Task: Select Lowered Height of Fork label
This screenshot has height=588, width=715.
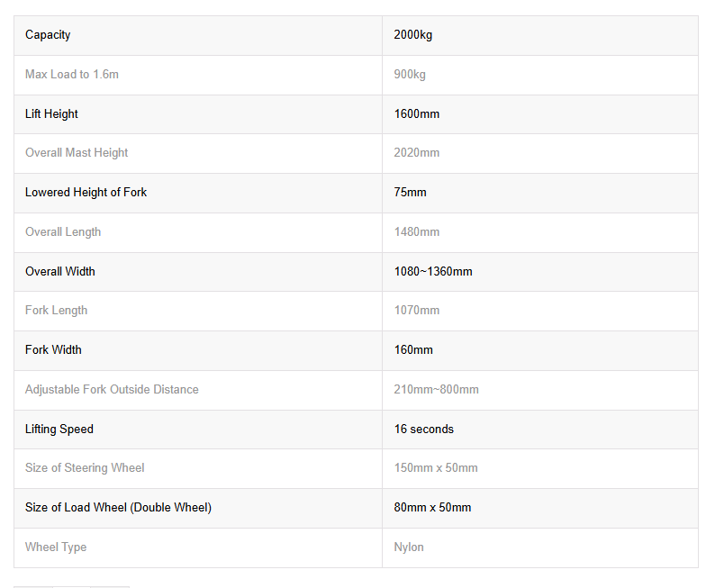Action: 86,193
